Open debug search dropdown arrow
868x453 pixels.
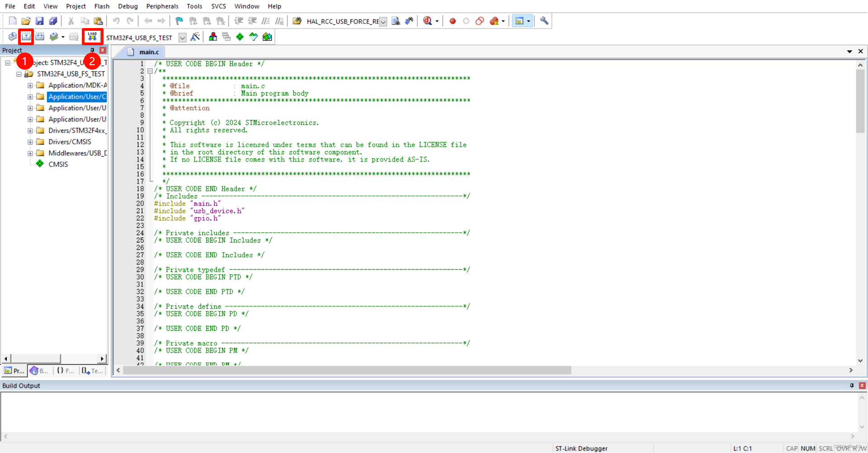[x=437, y=21]
